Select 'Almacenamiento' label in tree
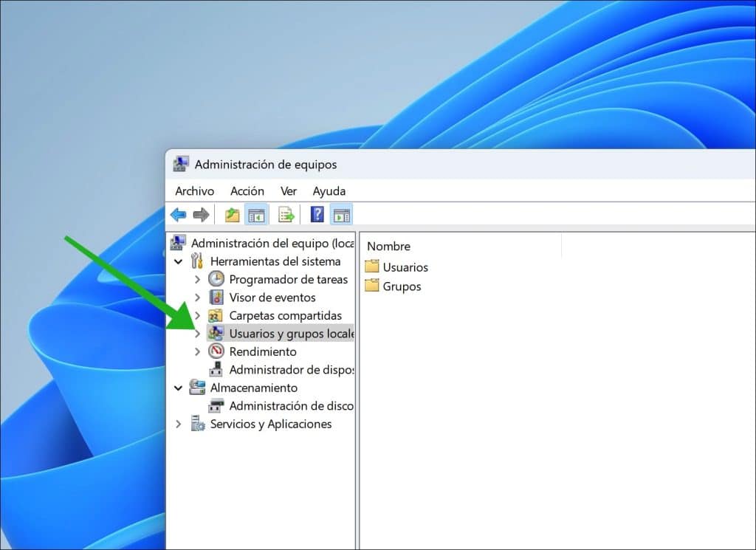The width and height of the screenshot is (756, 550). pos(254,388)
